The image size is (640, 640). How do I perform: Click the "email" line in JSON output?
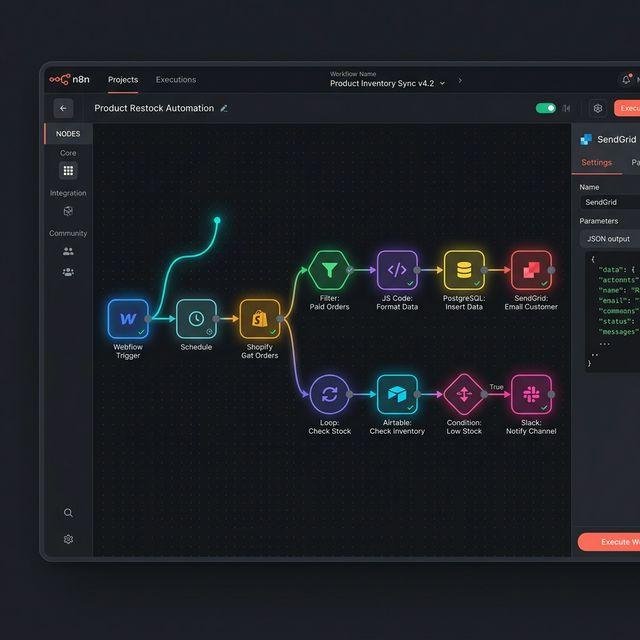(x=617, y=300)
